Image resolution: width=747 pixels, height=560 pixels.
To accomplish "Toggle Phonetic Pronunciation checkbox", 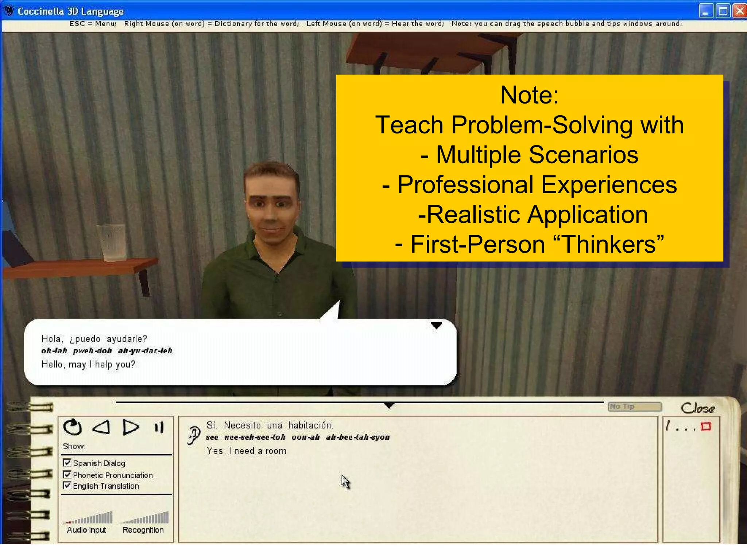I will pos(67,474).
